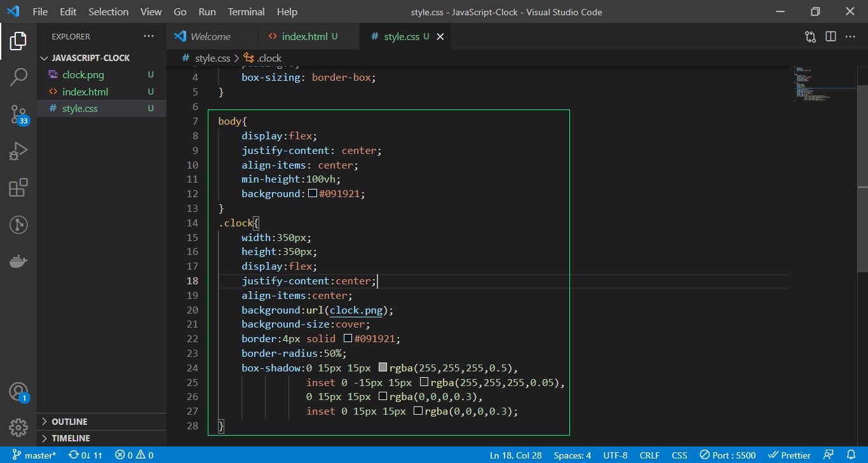Viewport: 868px width, 463px height.
Task: Open the Terminal menu
Action: click(247, 11)
